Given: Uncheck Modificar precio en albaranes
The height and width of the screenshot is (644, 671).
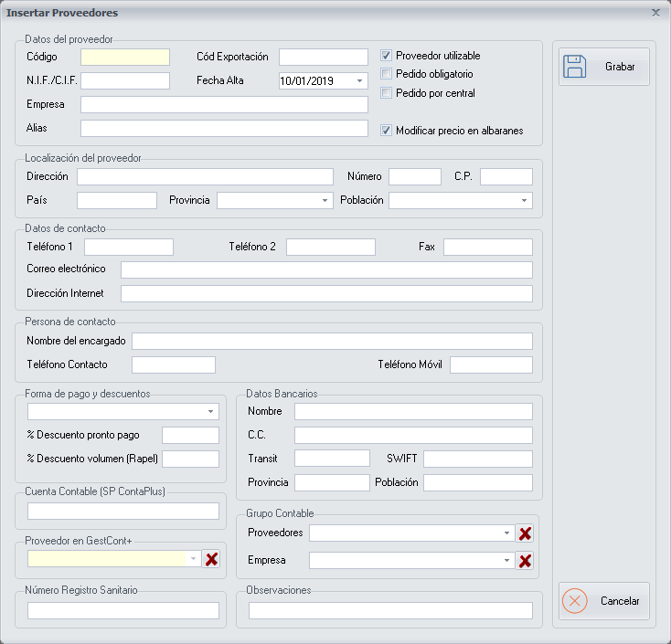Looking at the screenshot, I should click(x=387, y=131).
